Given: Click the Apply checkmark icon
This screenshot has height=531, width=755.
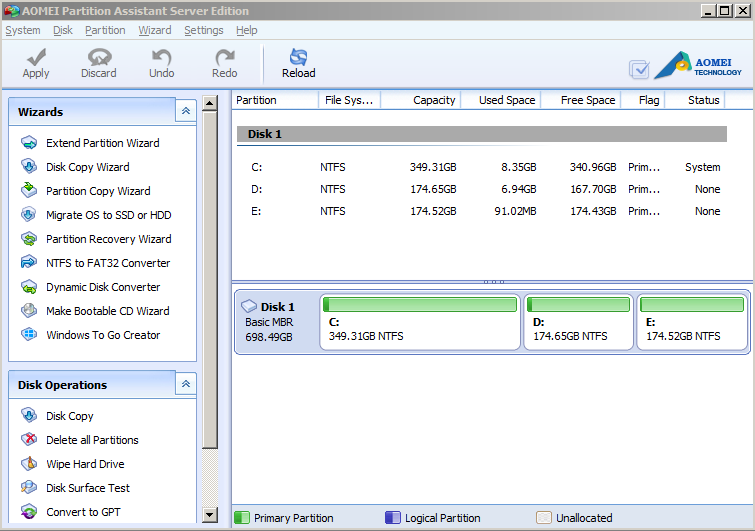Looking at the screenshot, I should (36, 57).
